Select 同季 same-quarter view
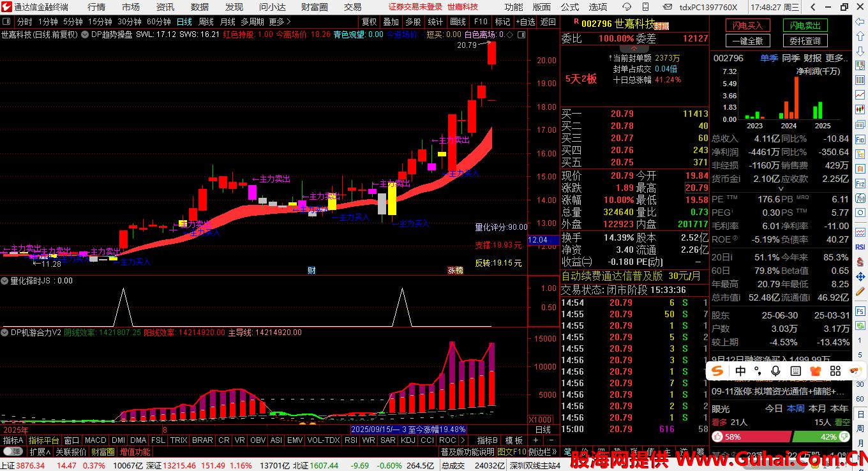Image resolution: width=868 pixels, height=471 pixels. click(791, 58)
